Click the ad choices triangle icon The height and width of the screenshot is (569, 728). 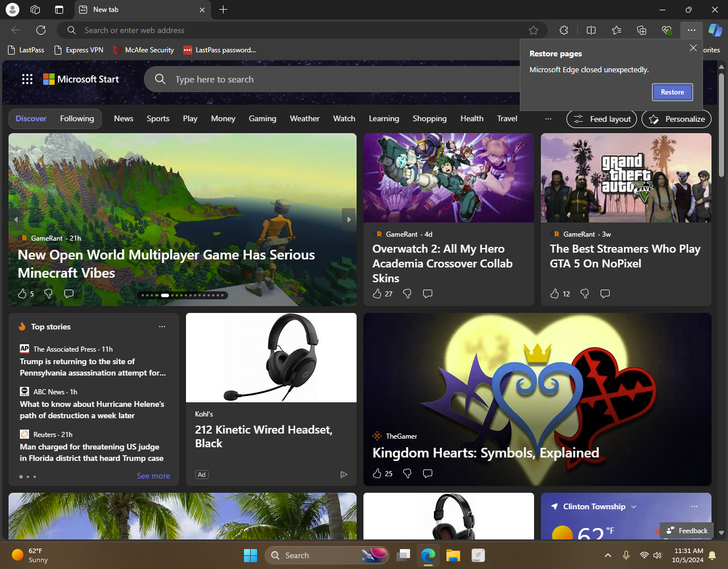tap(344, 475)
